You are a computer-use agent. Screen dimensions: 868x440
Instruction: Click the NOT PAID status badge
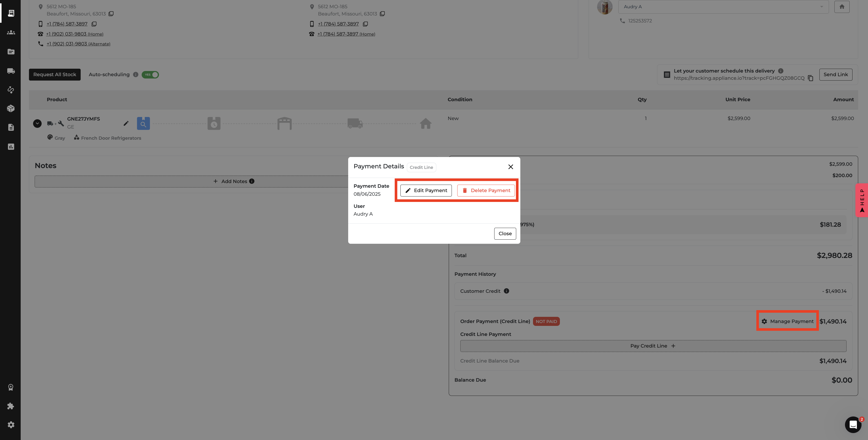click(x=546, y=321)
